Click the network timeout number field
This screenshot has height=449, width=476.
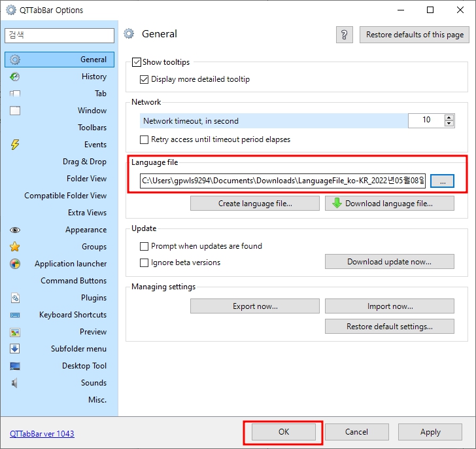pos(426,120)
